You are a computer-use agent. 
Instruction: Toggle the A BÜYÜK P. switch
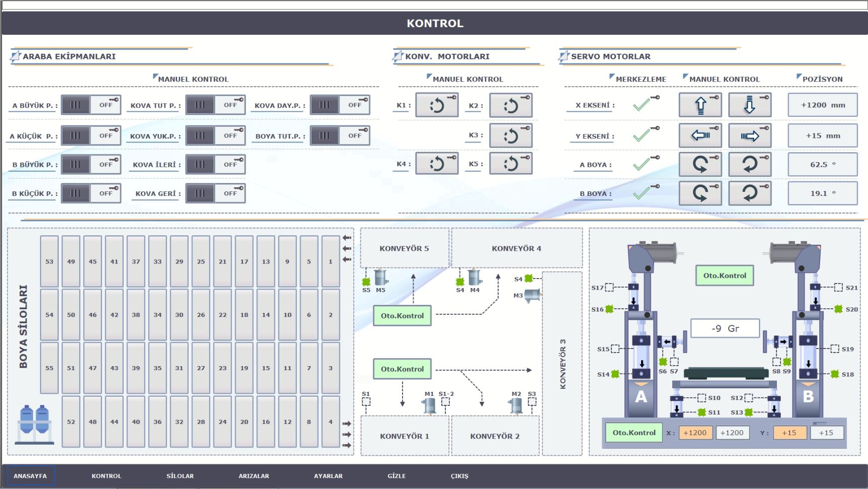91,105
